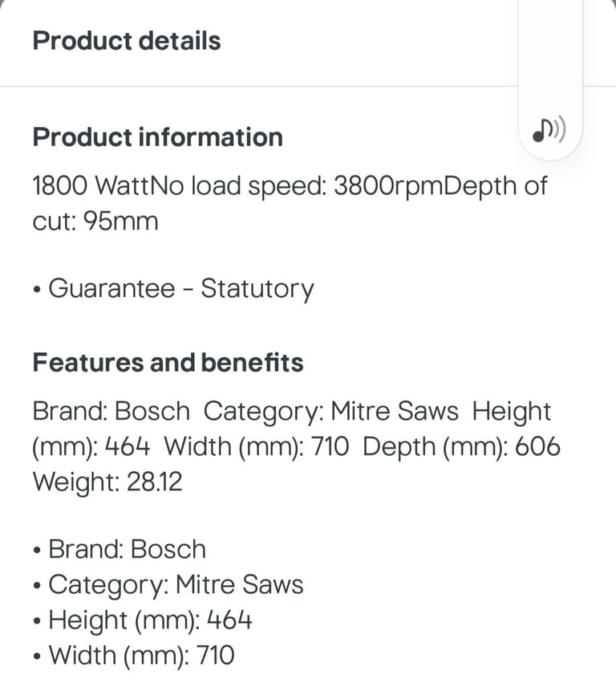616x699 pixels.
Task: Click the Width (mm): 710 paragraph text
Action: [x=257, y=446]
